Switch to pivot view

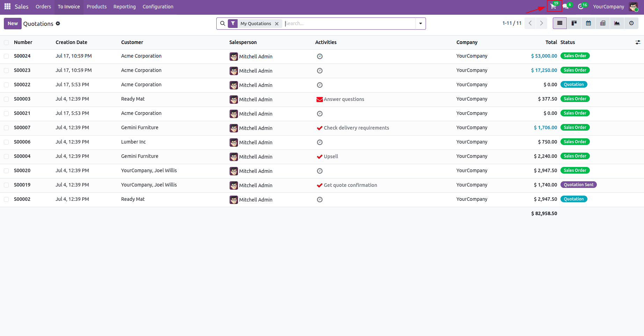603,23
